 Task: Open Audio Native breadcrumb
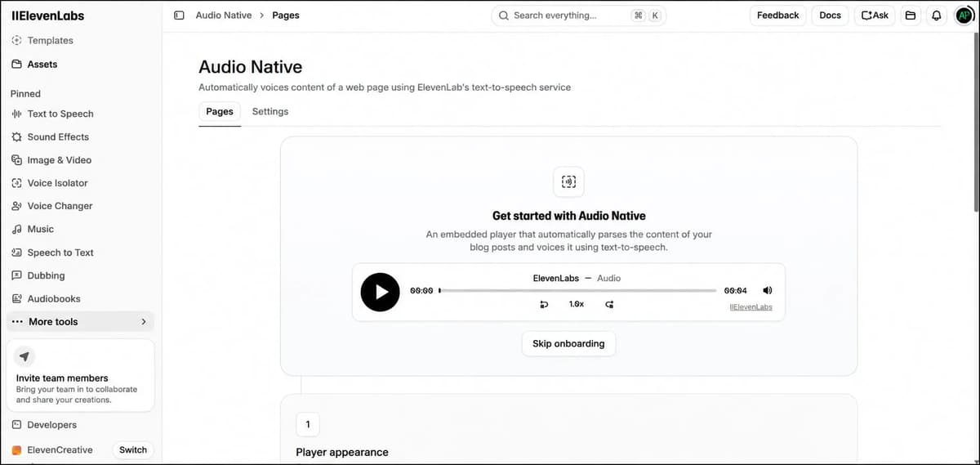pos(224,16)
